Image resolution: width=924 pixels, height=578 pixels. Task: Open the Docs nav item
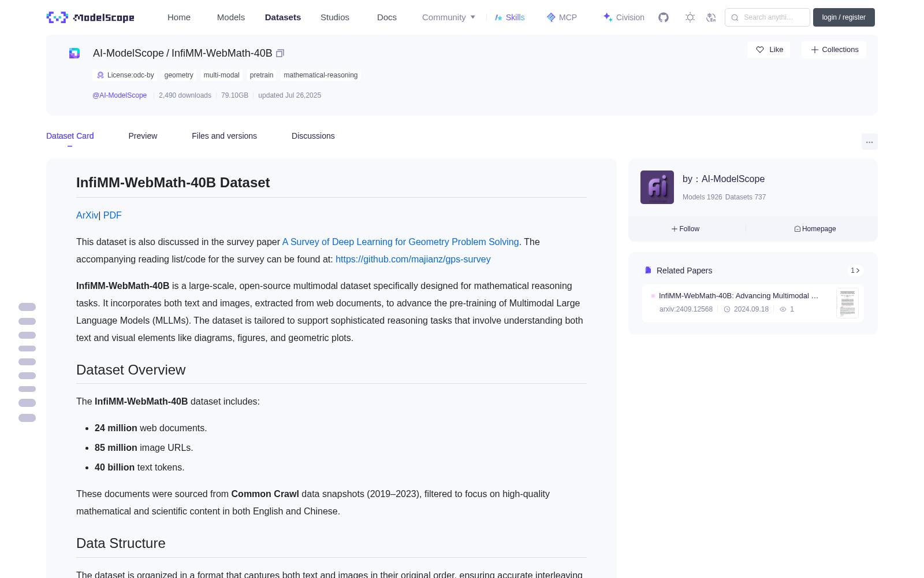pyautogui.click(x=387, y=17)
